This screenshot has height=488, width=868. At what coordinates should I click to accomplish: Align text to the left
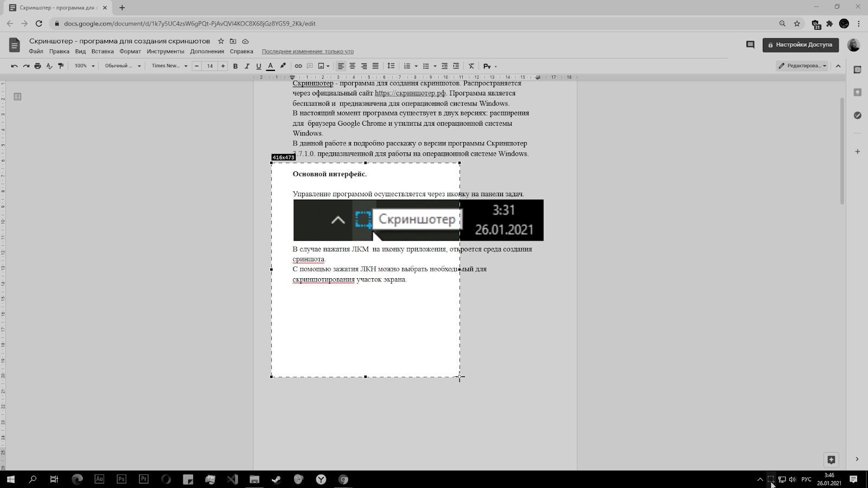point(341,66)
